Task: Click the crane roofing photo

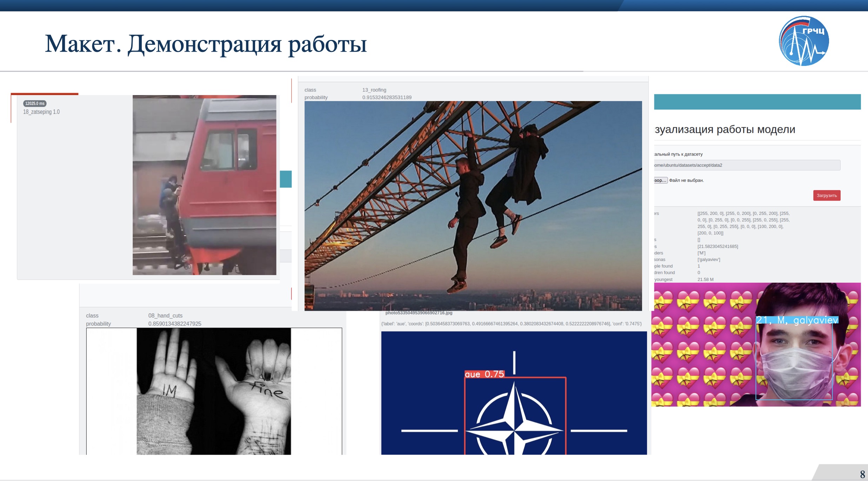Action: pos(473,206)
